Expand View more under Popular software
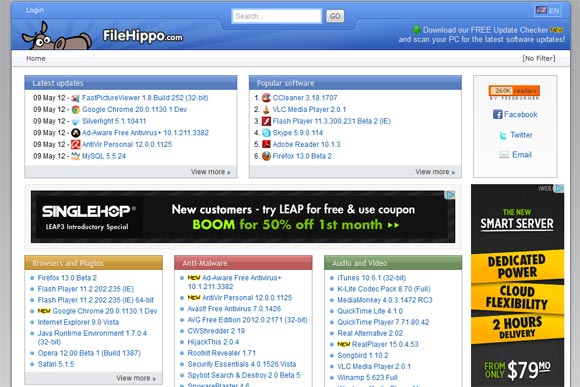 coord(435,172)
